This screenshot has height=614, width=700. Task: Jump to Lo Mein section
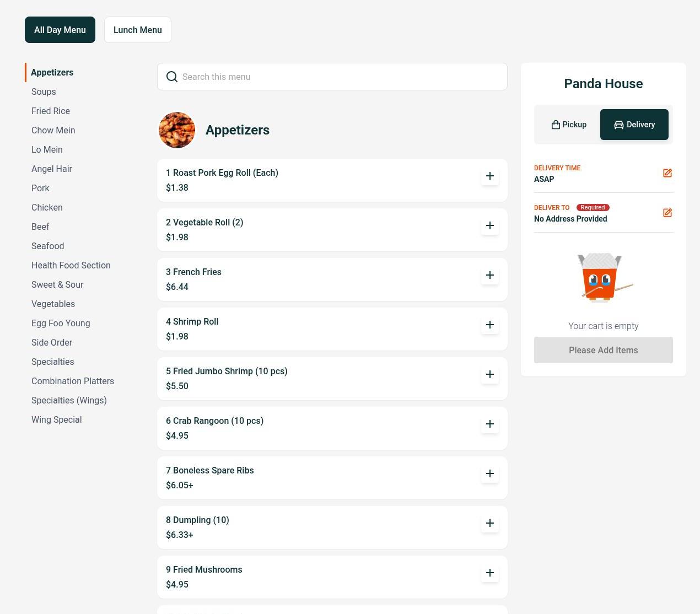pos(47,150)
